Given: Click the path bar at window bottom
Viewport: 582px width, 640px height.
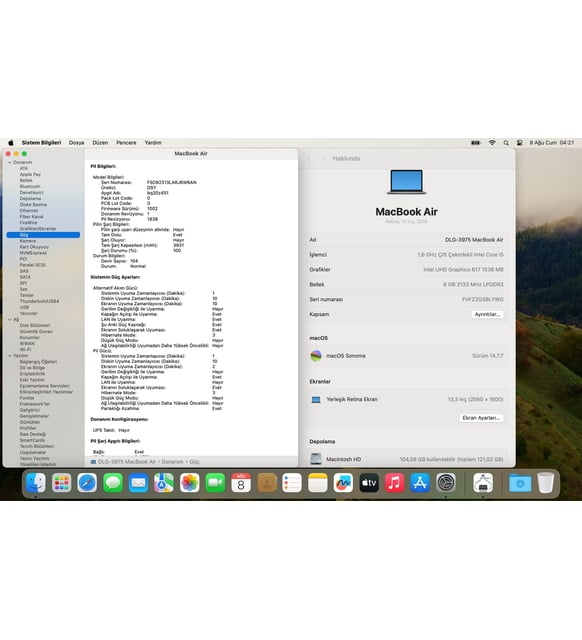Looking at the screenshot, I should (x=191, y=462).
